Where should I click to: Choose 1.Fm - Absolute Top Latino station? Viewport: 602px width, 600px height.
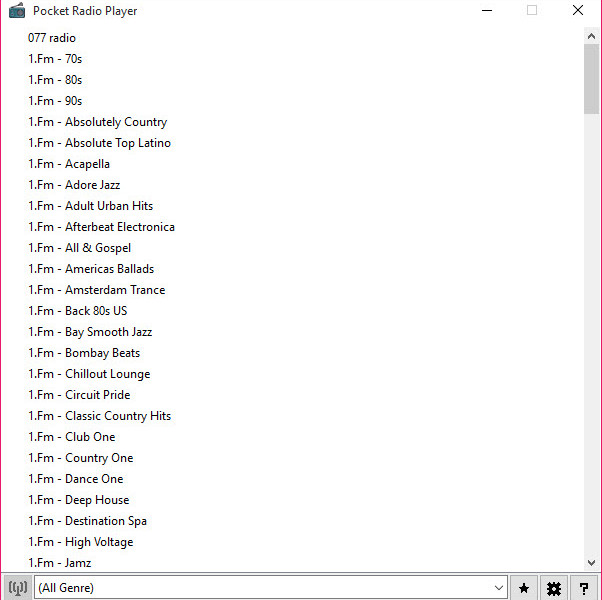(99, 143)
